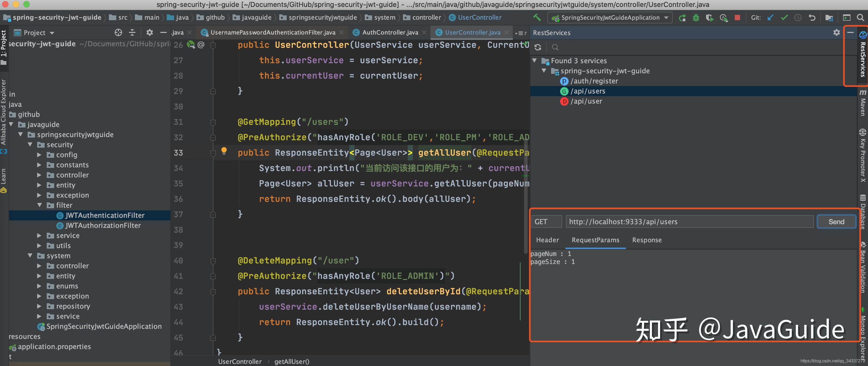Open the Header tab in RestServices
The width and height of the screenshot is (868, 366).
547,240
